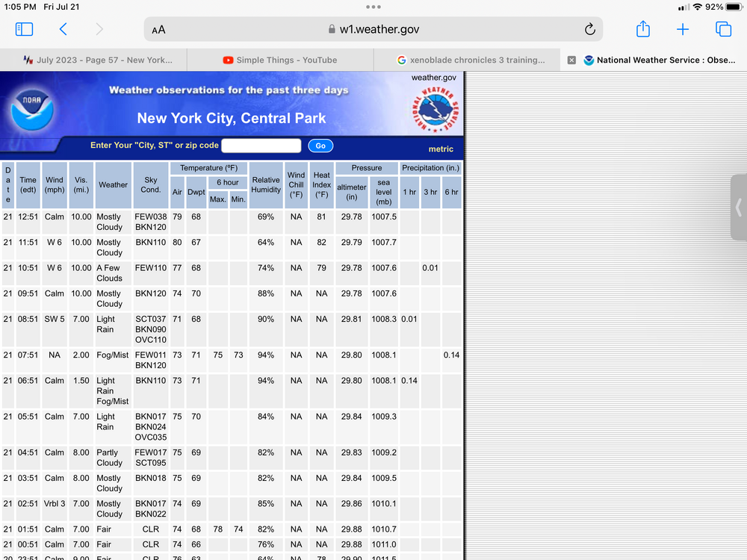Click the NOAA logo

(x=32, y=110)
